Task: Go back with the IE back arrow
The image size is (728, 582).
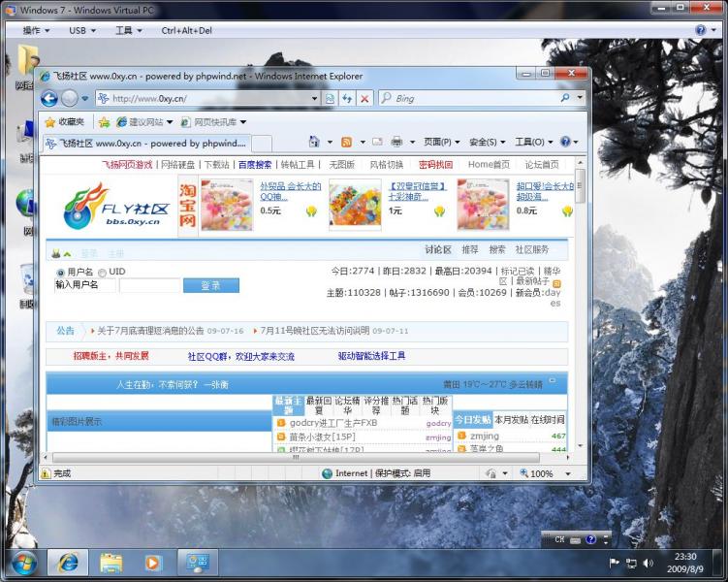Action: click(49, 99)
